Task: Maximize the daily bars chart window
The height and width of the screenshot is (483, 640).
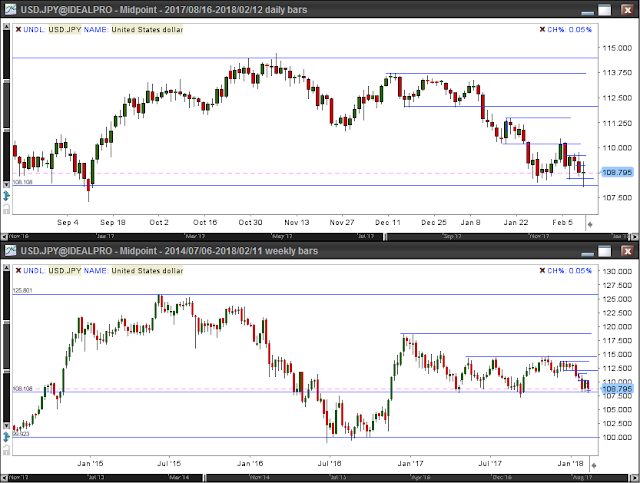Action: point(604,10)
